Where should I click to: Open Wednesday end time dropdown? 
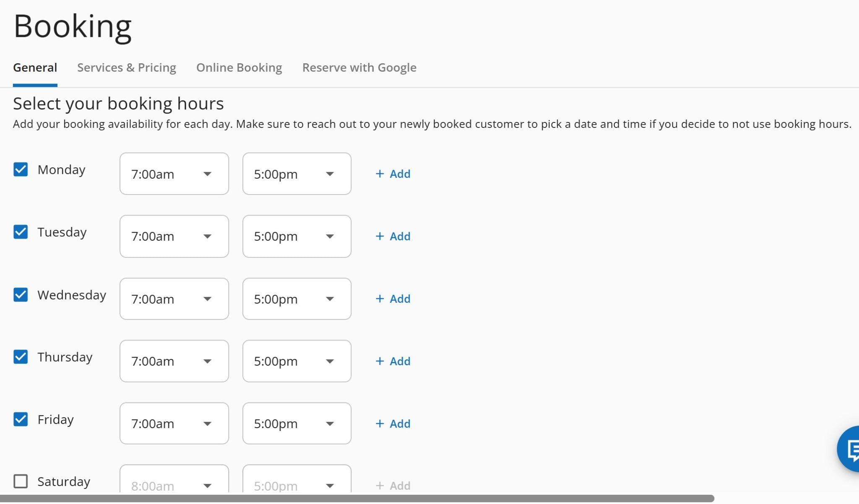click(x=297, y=299)
